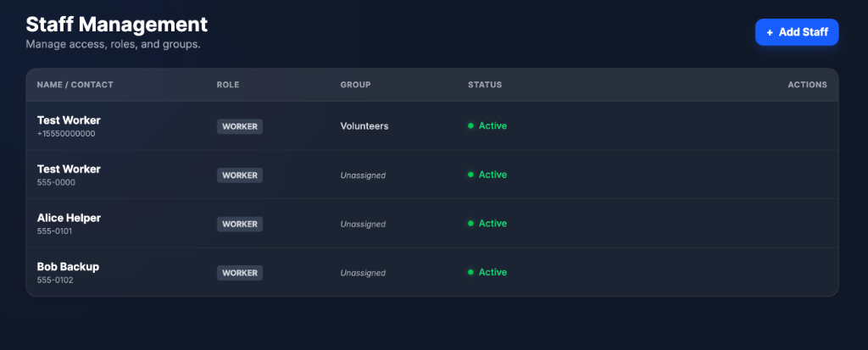The height and width of the screenshot is (350, 868).
Task: Click the Role column header
Action: (x=228, y=85)
